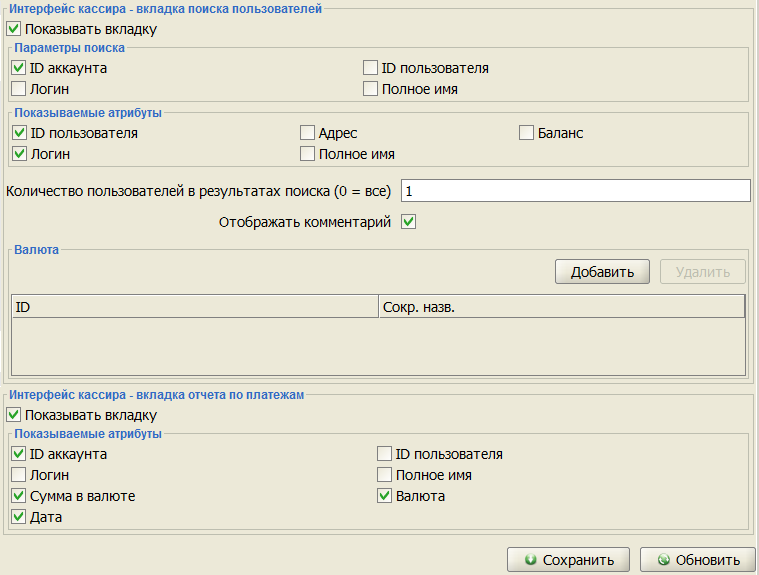Focus the user count results input field
This screenshot has height=575, width=759.
click(575, 190)
